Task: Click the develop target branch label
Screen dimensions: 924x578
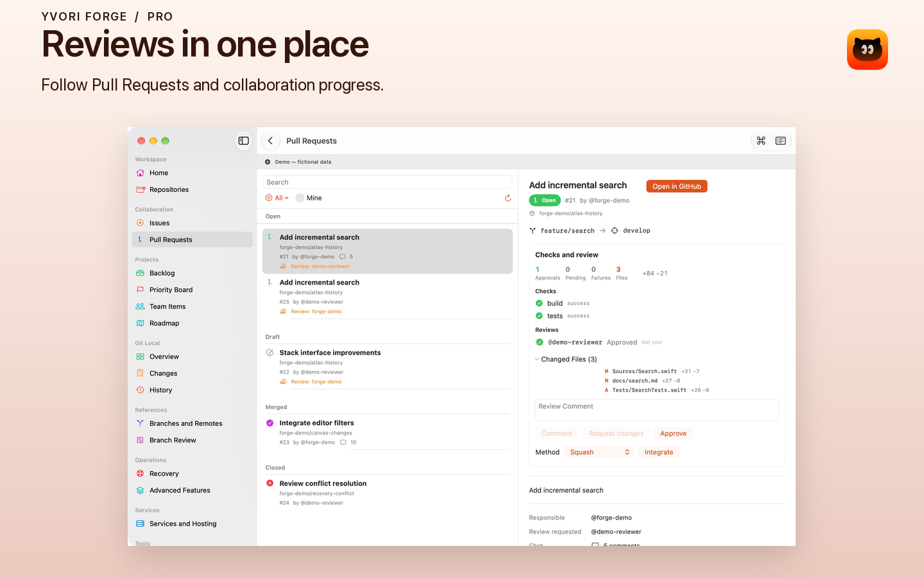Action: tap(637, 231)
